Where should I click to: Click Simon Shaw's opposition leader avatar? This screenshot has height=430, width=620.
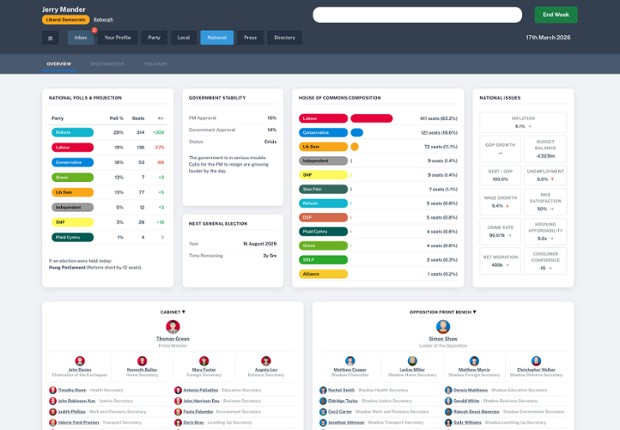pyautogui.click(x=443, y=326)
